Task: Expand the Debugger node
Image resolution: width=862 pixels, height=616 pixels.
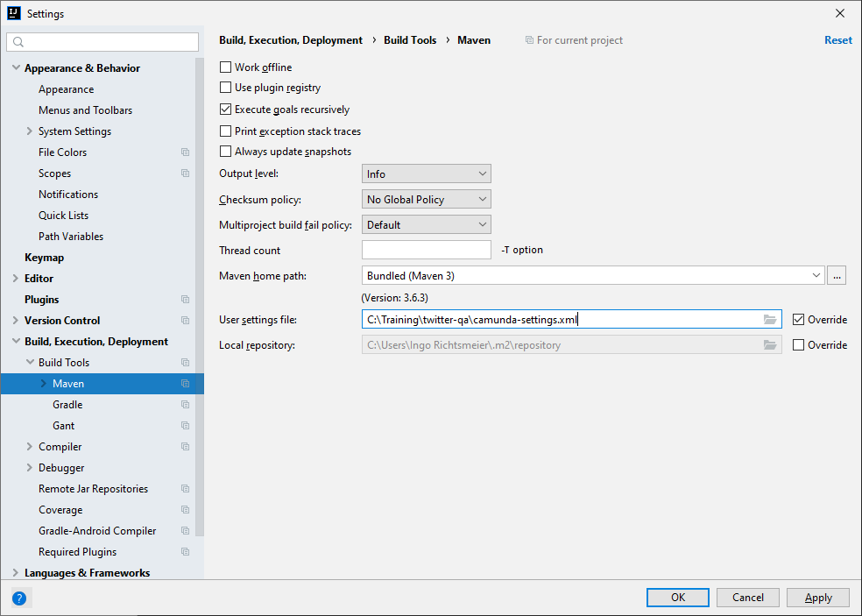Action: 30,468
